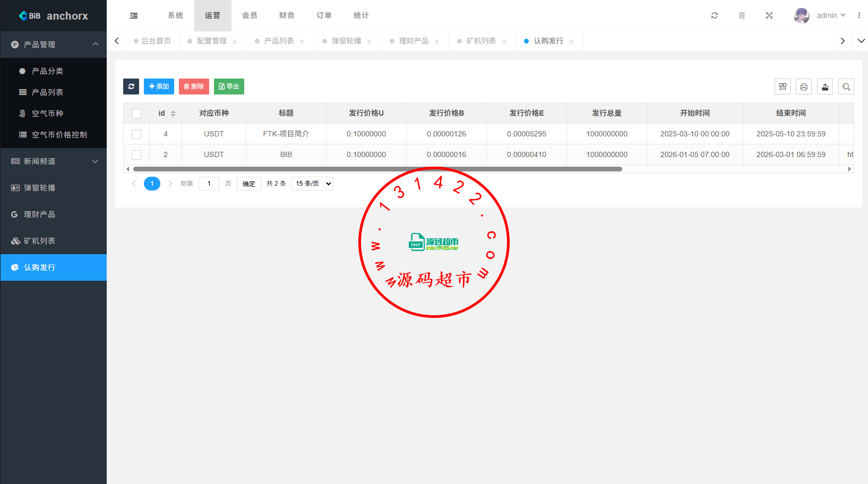Open the 理财产品 tab
Screen dimensions: 868x484
tap(415, 41)
